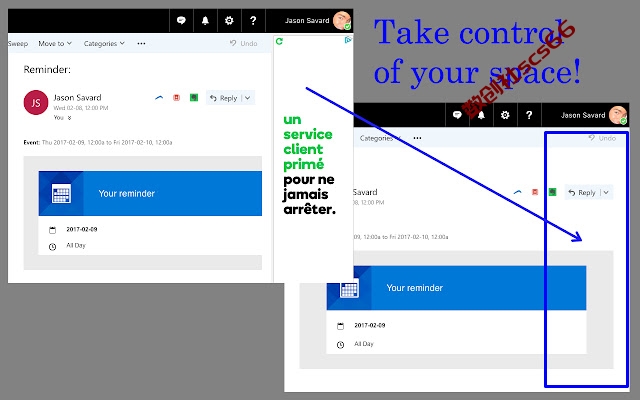Click Your reminder banner in ad-free window
This screenshot has height=400, width=640.
(x=456, y=288)
